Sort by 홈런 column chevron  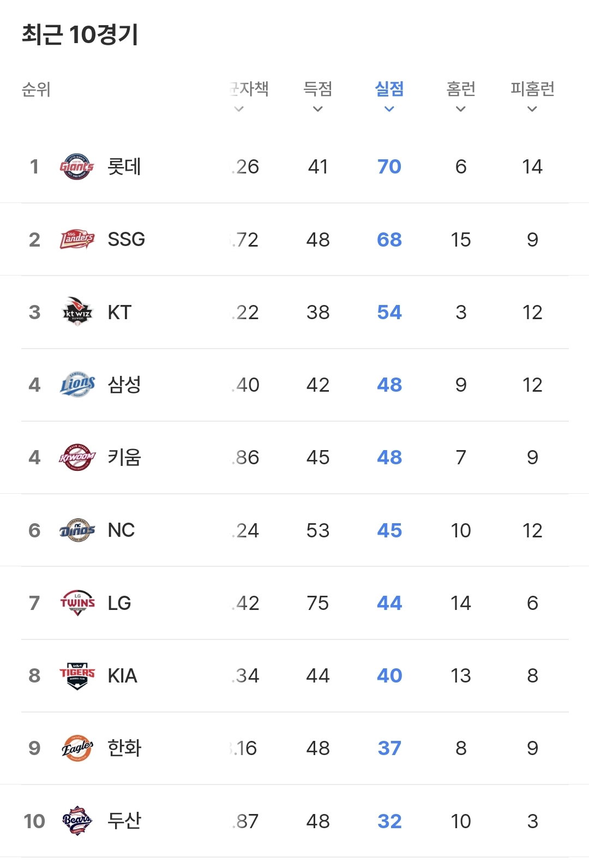461,109
